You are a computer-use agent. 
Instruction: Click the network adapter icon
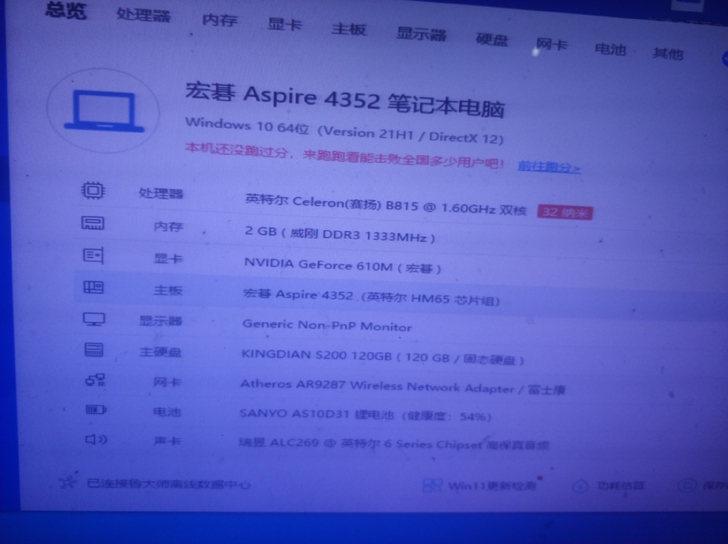[x=95, y=381]
